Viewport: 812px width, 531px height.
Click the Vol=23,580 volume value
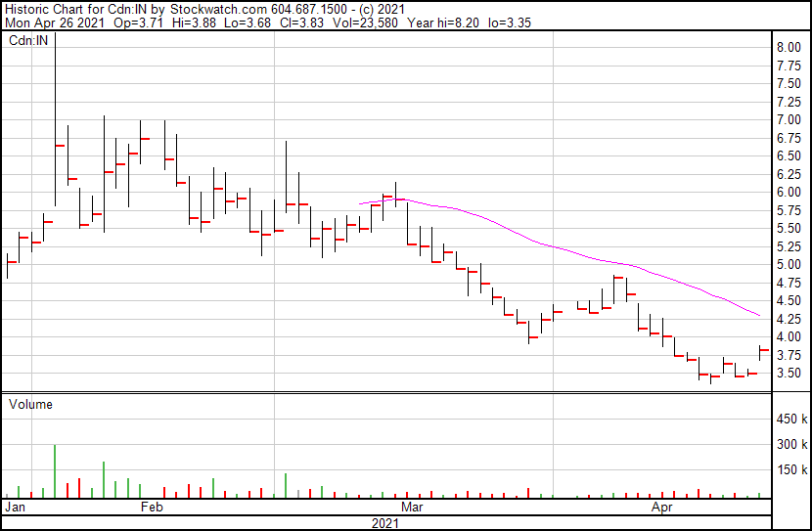pyautogui.click(x=366, y=22)
